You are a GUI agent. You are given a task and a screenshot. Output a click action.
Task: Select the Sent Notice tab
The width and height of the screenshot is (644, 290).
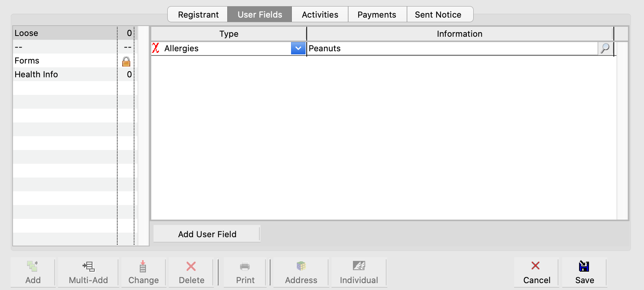[x=438, y=15]
